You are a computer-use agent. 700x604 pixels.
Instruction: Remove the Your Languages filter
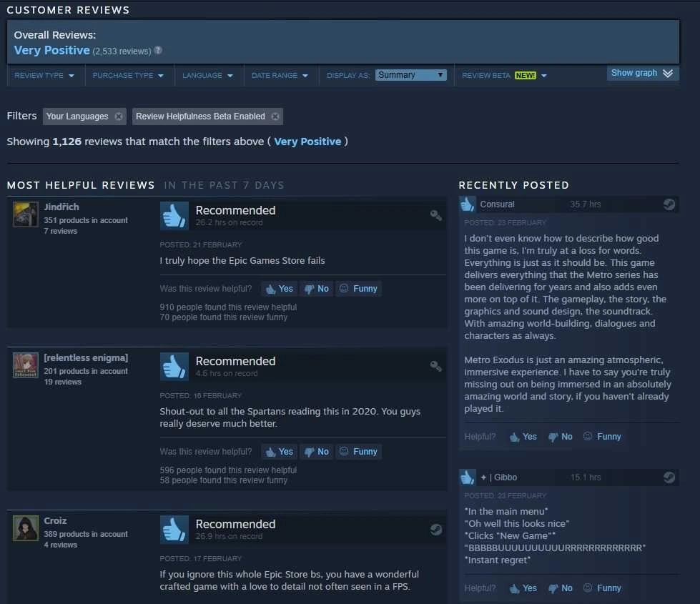coord(119,117)
